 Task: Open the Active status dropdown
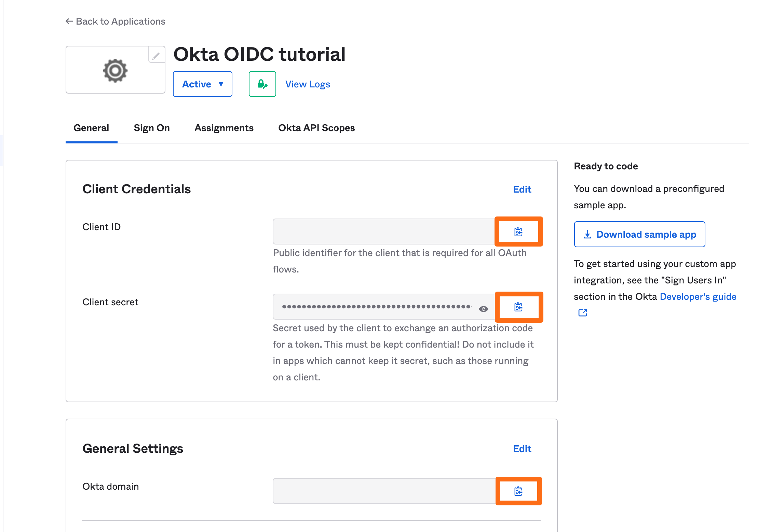[x=202, y=84]
